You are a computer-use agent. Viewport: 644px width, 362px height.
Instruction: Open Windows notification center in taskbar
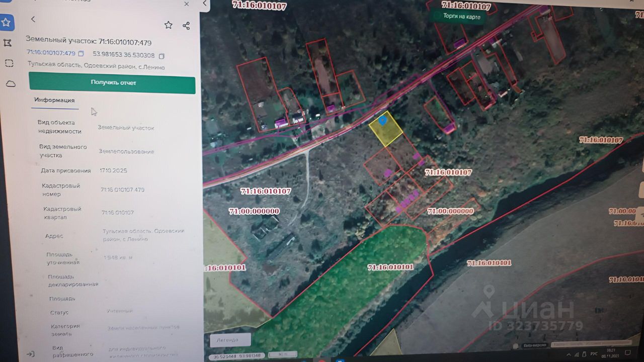pyautogui.click(x=627, y=352)
